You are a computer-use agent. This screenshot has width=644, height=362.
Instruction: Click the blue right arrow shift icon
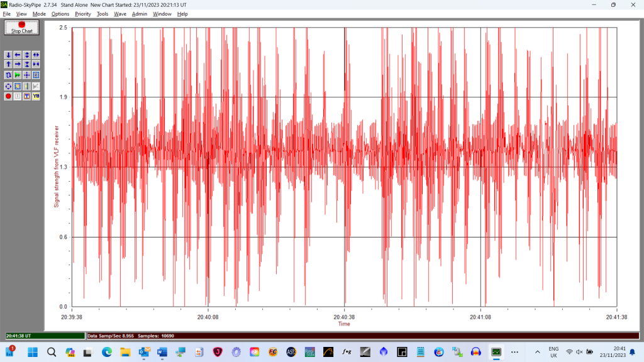(x=17, y=64)
